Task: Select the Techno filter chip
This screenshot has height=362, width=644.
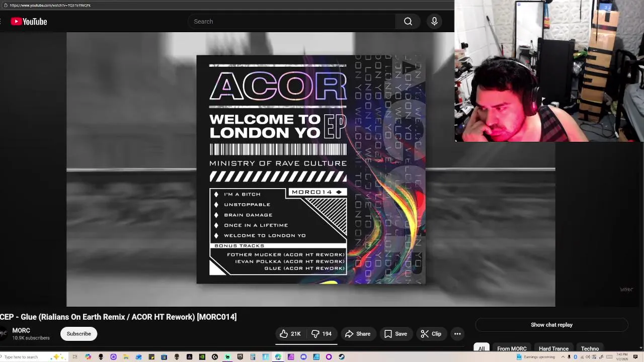Action: (x=590, y=348)
